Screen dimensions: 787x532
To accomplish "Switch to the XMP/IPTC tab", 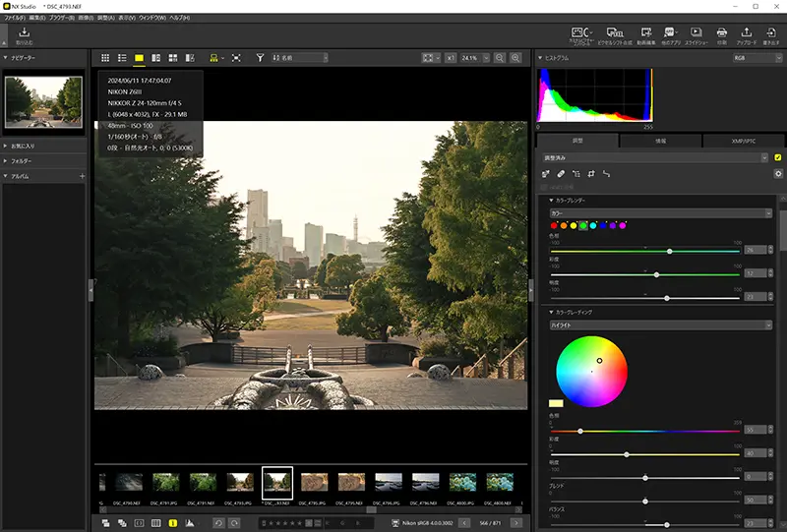I will pyautogui.click(x=743, y=142).
